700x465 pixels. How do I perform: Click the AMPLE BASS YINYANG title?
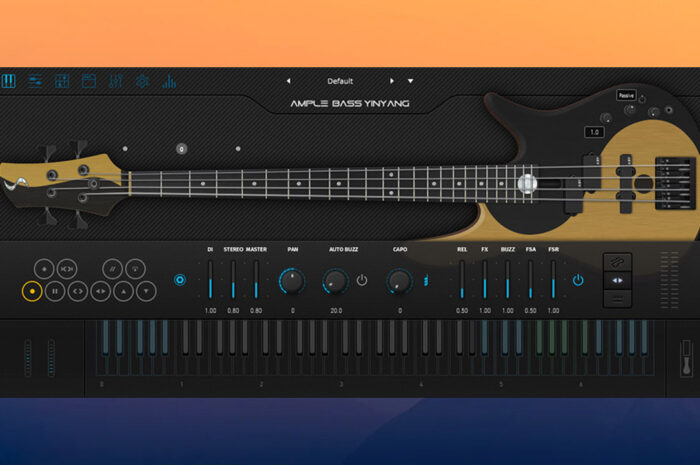pyautogui.click(x=350, y=104)
